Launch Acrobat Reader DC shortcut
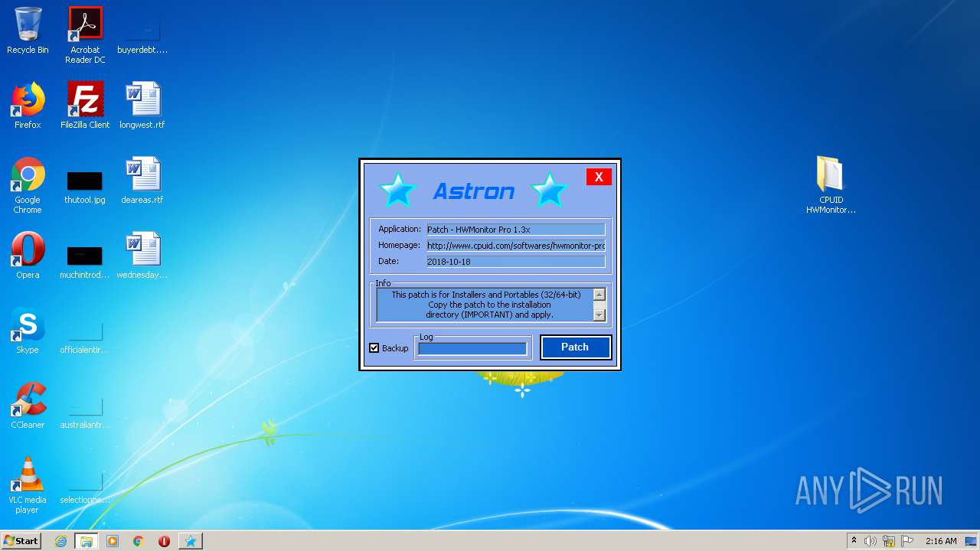Image resolution: width=980 pixels, height=551 pixels. click(85, 35)
